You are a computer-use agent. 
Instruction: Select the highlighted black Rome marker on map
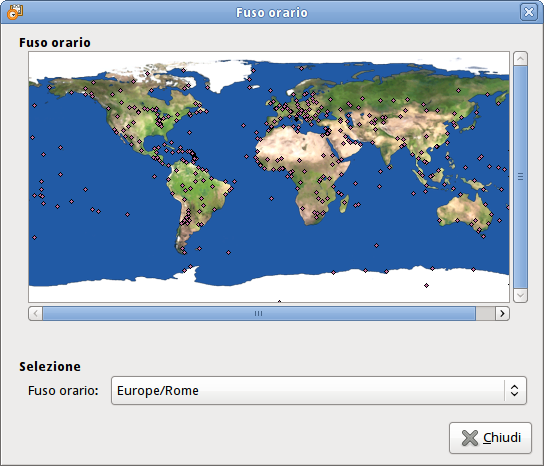pos(296,119)
